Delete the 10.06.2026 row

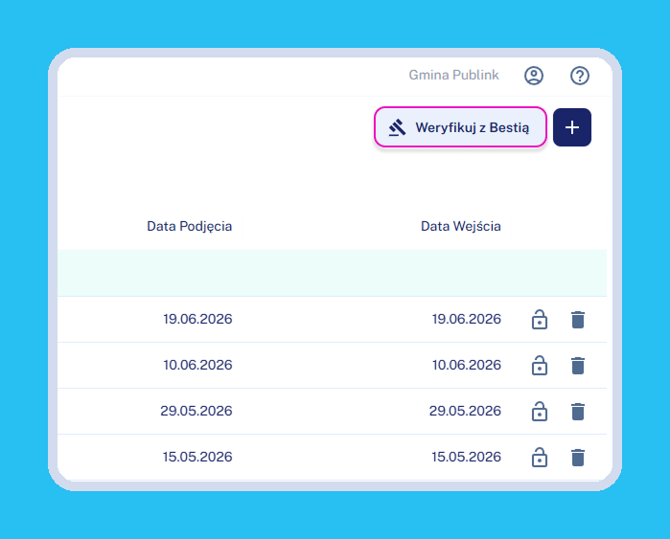(578, 365)
